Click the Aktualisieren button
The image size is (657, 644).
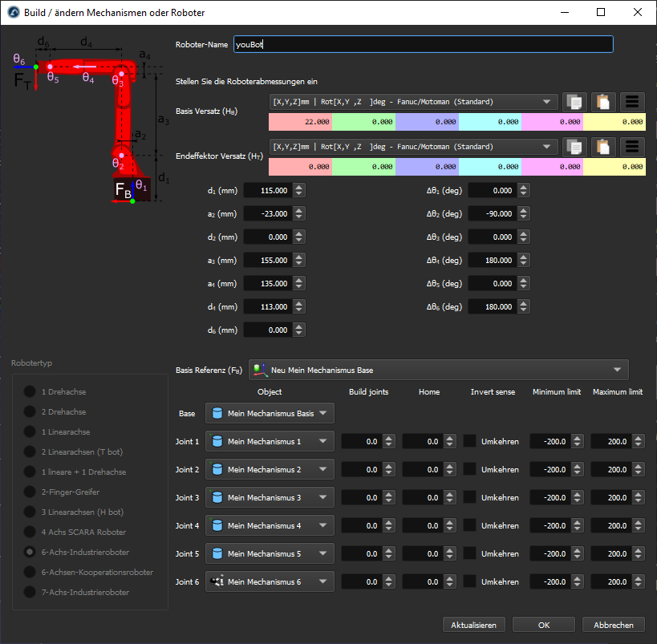[474, 625]
